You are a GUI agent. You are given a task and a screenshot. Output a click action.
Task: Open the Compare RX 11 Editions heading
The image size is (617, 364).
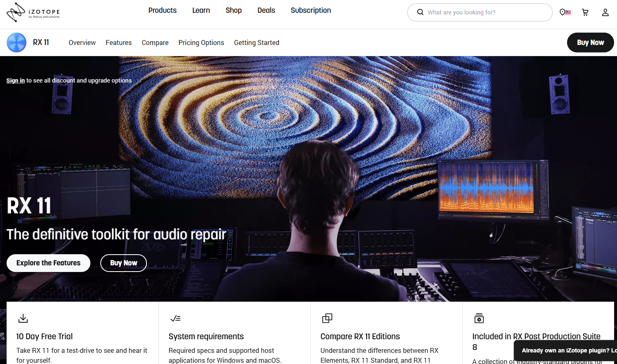click(360, 336)
